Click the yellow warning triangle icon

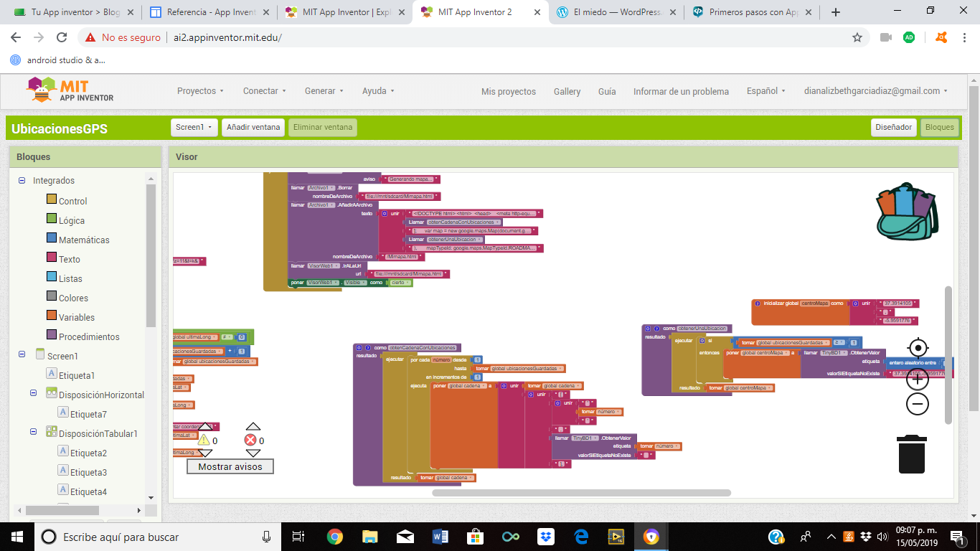204,440
